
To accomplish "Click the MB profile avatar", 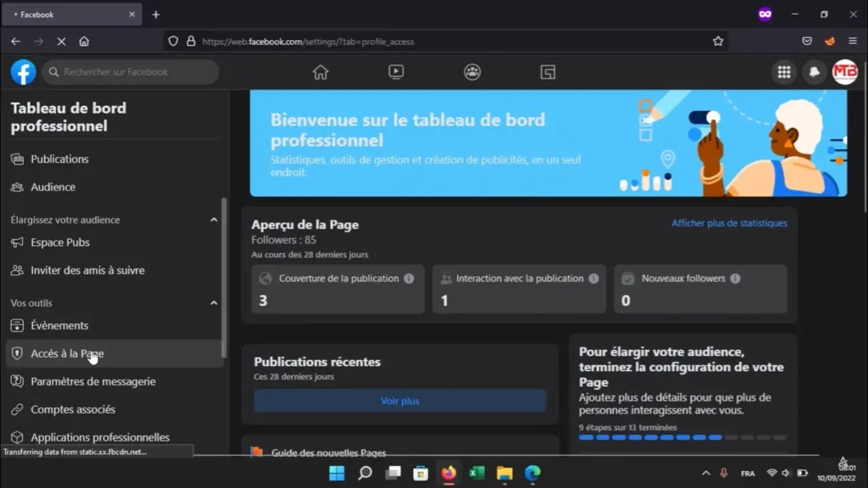I will 845,72.
